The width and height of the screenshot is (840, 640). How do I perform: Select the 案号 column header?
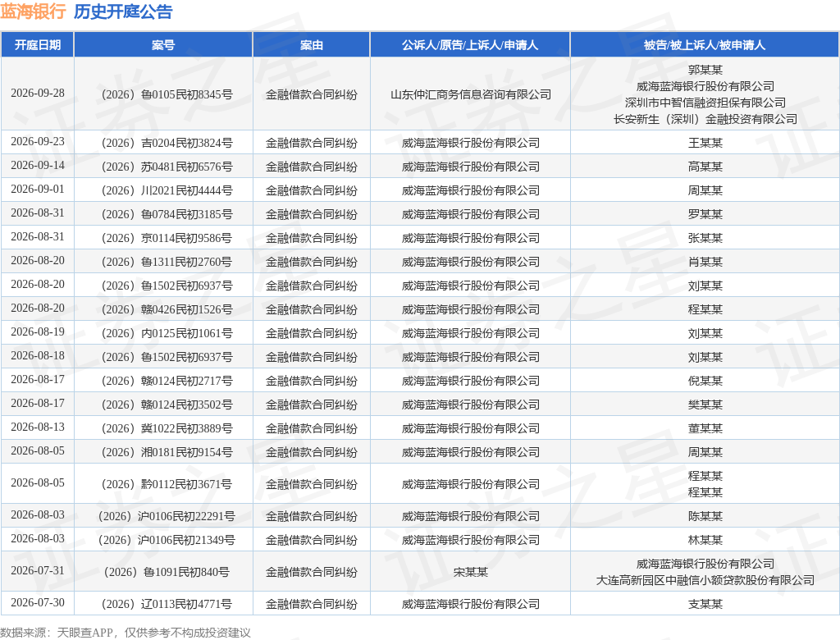pyautogui.click(x=163, y=45)
